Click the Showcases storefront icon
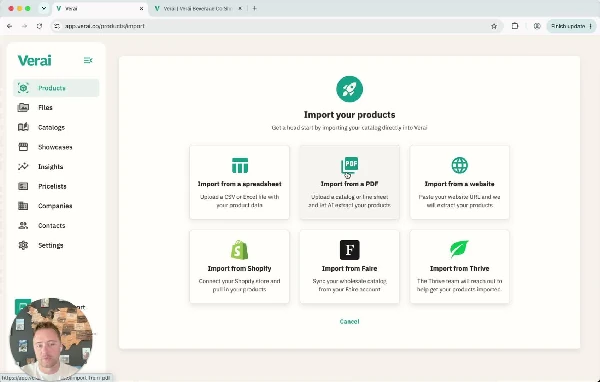600x382 pixels. click(x=23, y=147)
